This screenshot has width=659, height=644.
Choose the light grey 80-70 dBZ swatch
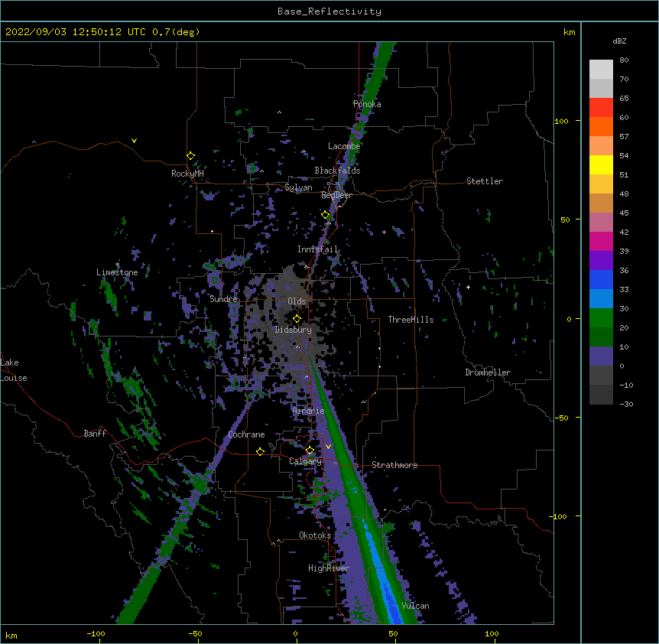pyautogui.click(x=601, y=70)
